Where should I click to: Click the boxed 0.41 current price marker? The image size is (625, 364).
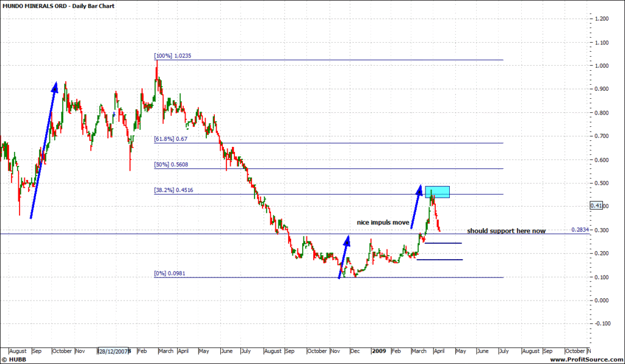click(596, 205)
